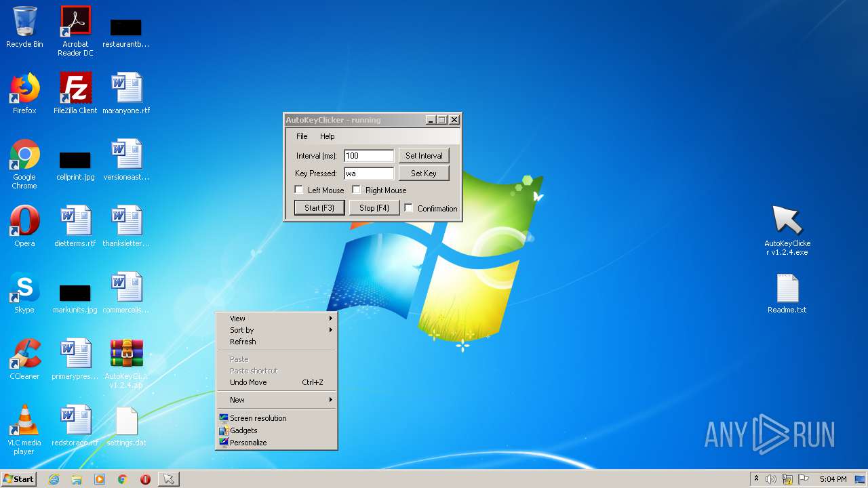The image size is (868, 488).
Task: Expand the View submenu
Action: pos(277,319)
